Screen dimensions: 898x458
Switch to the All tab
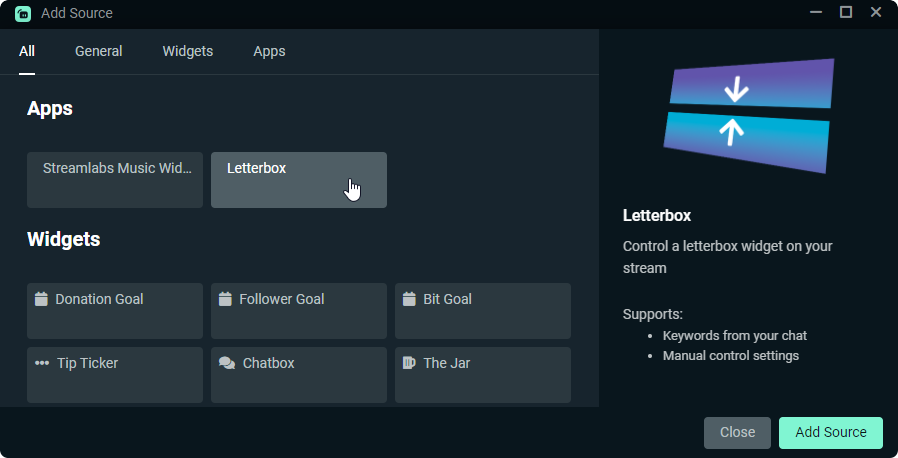(27, 52)
